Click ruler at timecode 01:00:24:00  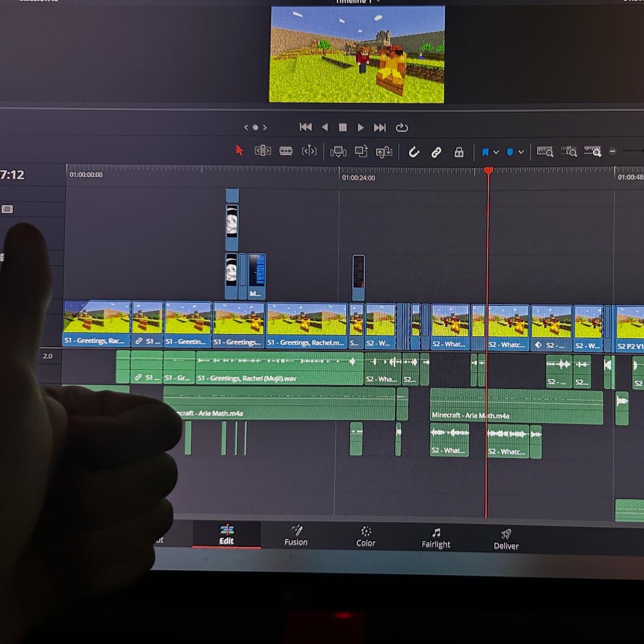pyautogui.click(x=358, y=178)
